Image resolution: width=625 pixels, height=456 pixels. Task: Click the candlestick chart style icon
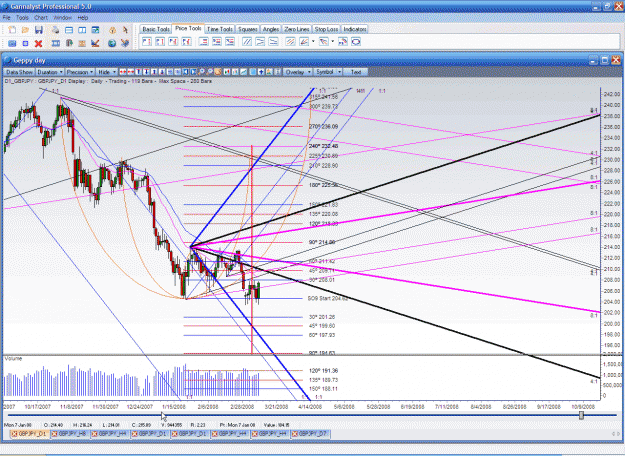(x=226, y=72)
